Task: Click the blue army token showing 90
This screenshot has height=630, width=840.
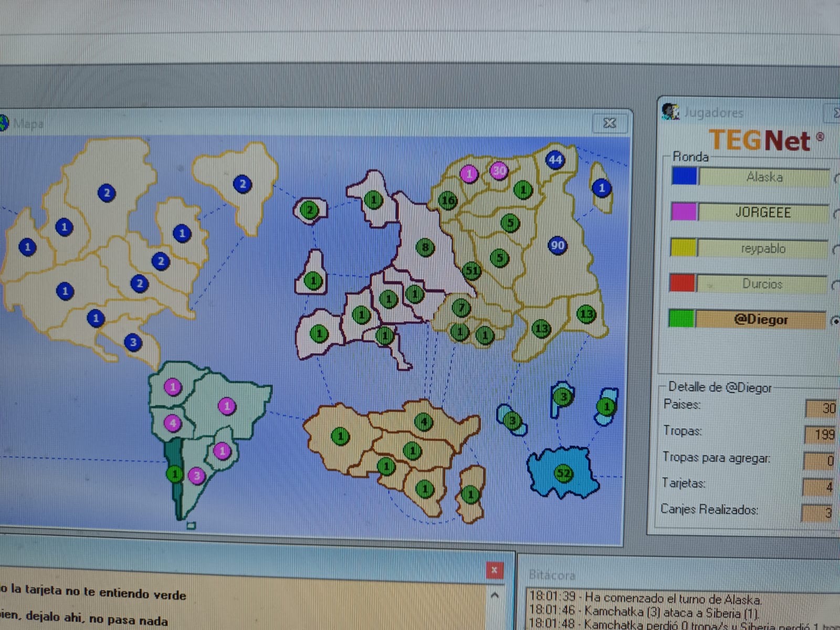Action: click(x=558, y=245)
